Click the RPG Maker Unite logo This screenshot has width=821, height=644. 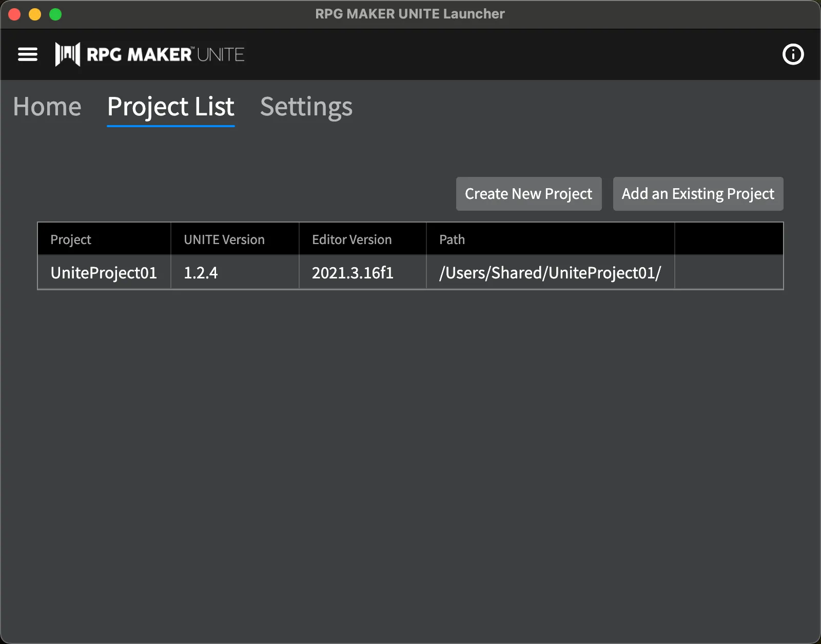[150, 54]
